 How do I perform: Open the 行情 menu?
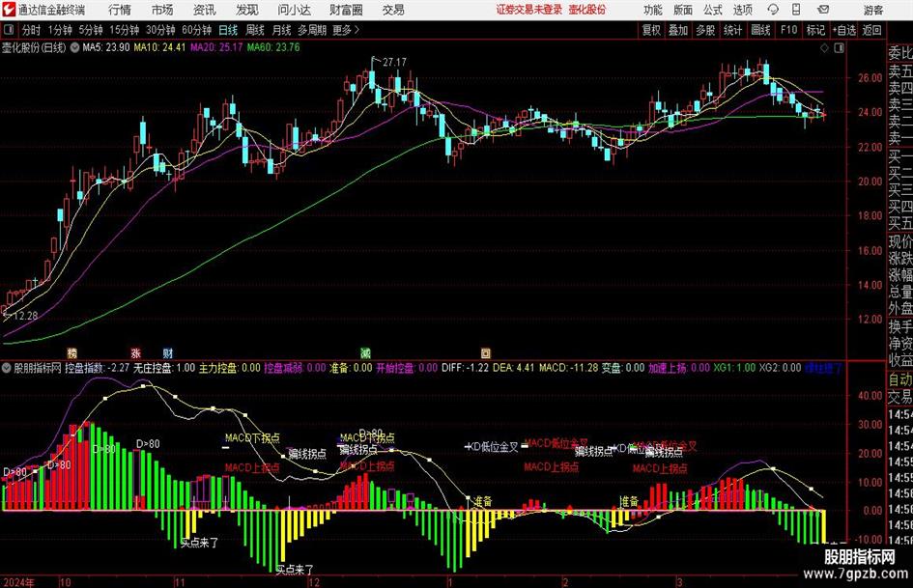click(120, 10)
